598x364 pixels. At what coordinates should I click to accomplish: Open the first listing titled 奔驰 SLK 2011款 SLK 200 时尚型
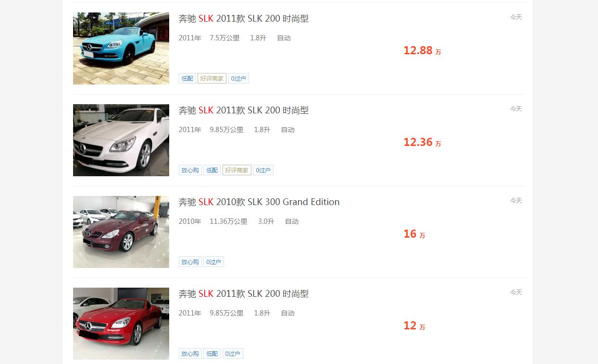[244, 19]
